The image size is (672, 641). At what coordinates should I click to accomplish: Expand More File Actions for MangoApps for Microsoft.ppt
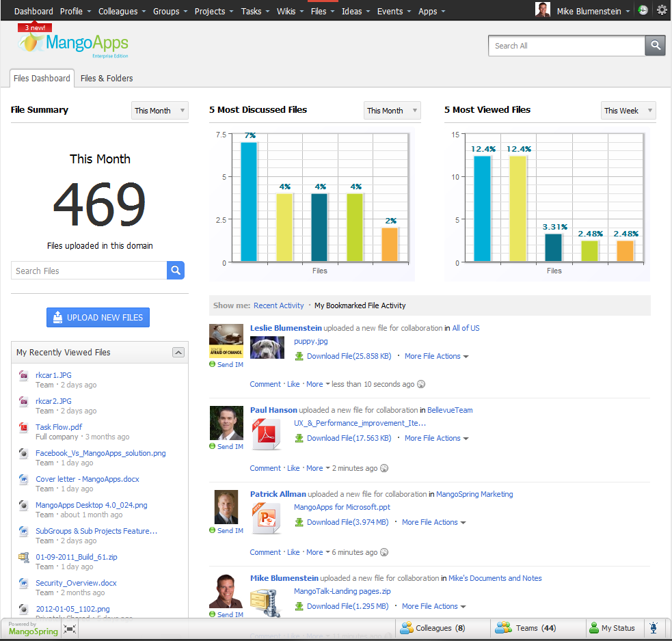tap(433, 522)
